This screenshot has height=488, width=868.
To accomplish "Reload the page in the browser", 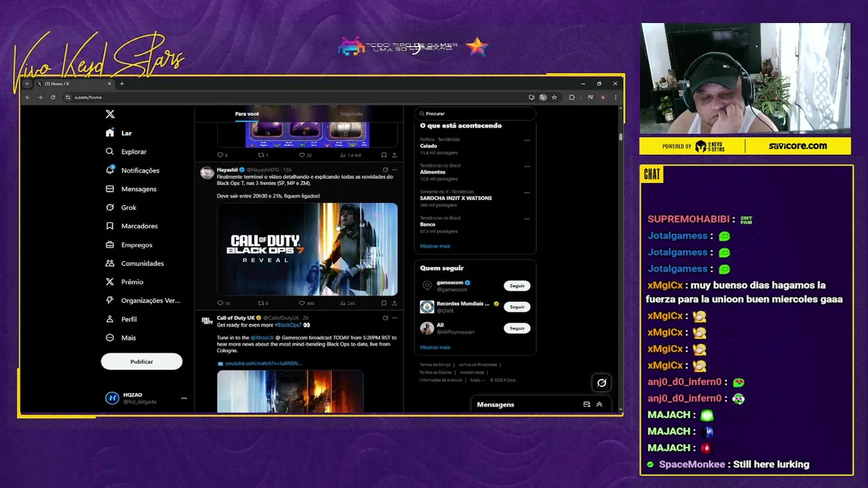I will [53, 98].
